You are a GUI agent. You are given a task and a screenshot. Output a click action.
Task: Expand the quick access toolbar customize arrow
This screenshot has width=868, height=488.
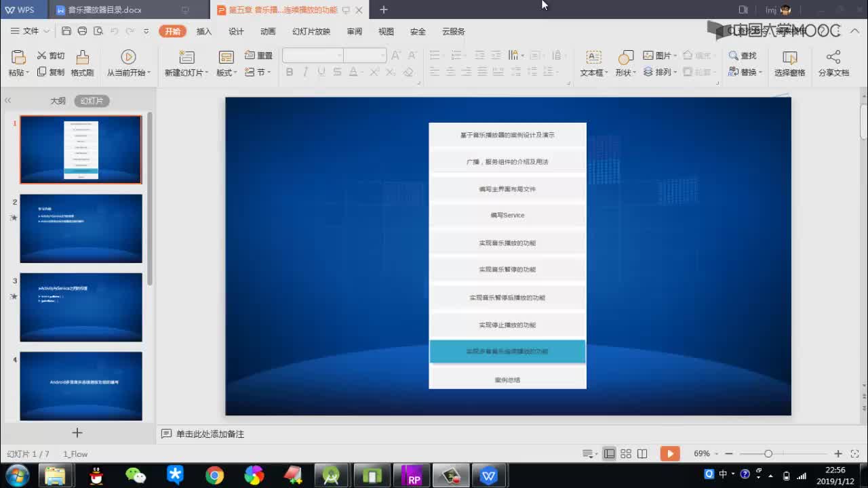146,31
